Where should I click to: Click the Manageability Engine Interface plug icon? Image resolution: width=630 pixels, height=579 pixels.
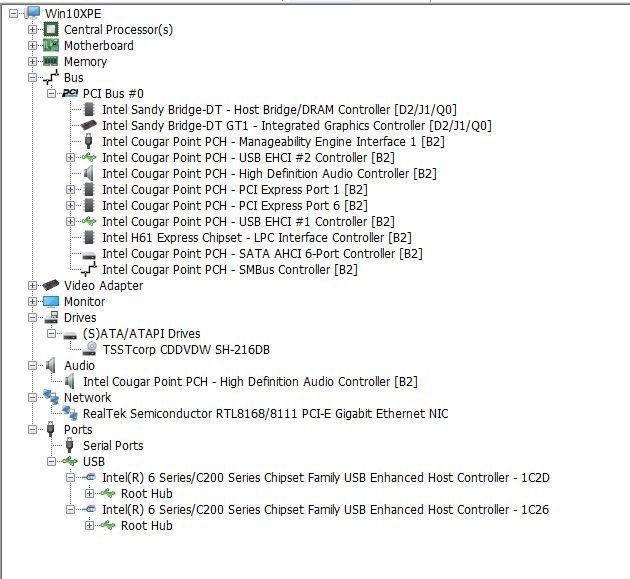(x=89, y=141)
